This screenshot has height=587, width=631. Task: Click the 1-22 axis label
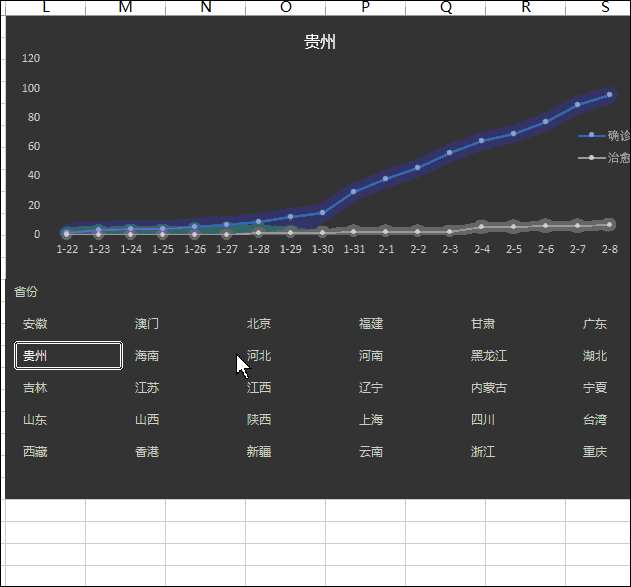67,249
